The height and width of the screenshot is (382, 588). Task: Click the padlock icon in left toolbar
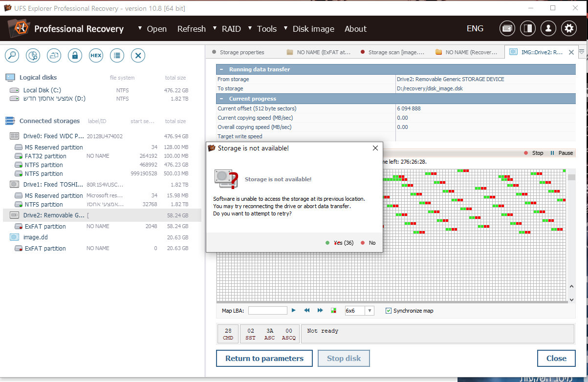[x=75, y=55]
